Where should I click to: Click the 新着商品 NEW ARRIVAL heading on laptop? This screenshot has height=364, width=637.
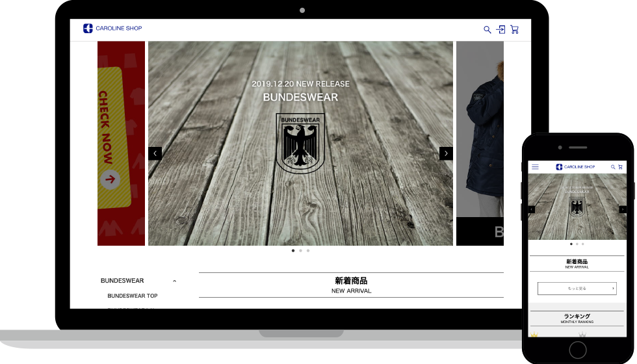point(351,285)
